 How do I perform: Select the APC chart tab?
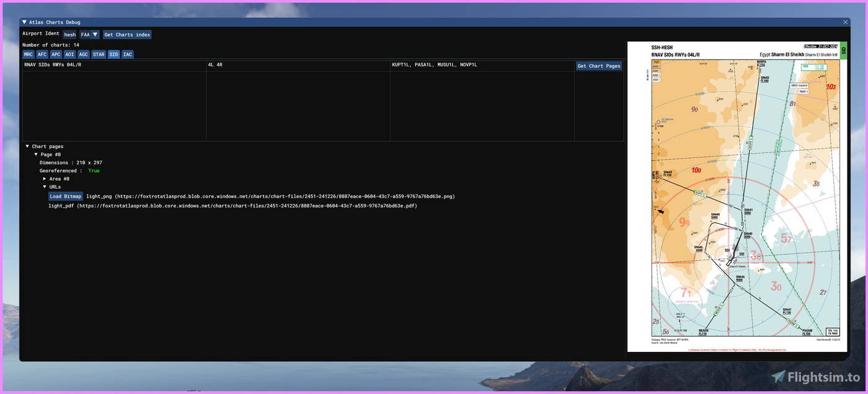coord(56,55)
